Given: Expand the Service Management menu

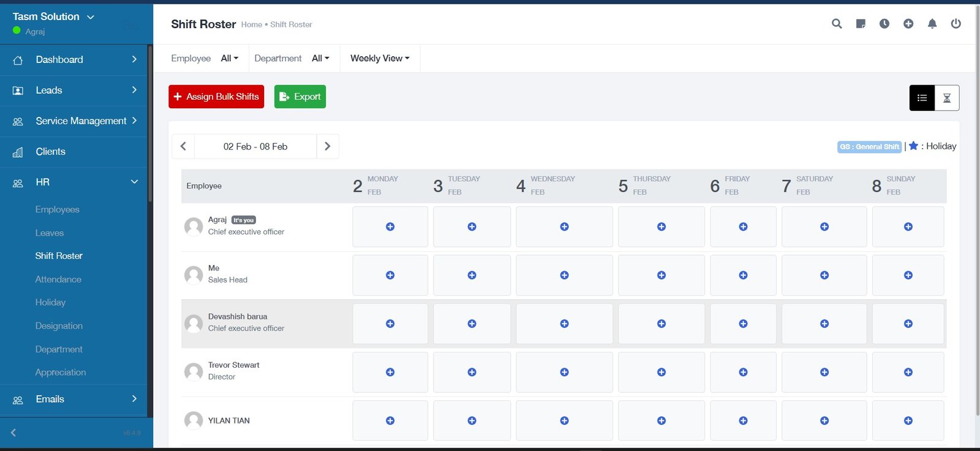Looking at the screenshot, I should click(81, 121).
